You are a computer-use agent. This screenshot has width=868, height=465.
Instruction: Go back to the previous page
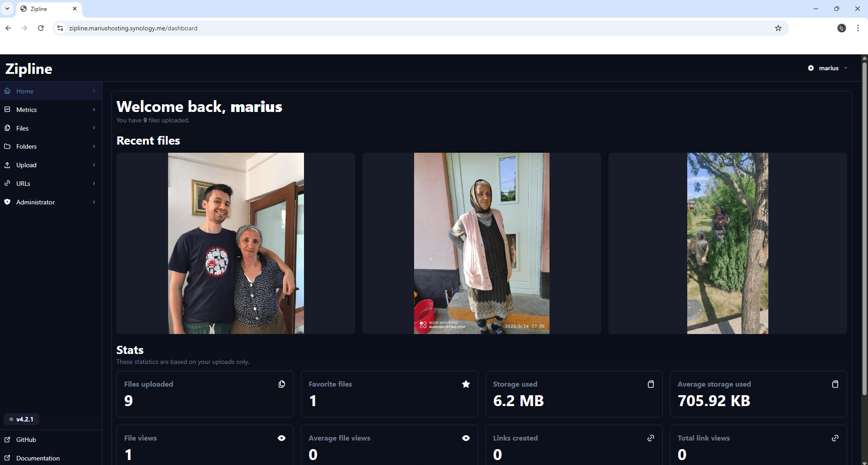coord(8,28)
